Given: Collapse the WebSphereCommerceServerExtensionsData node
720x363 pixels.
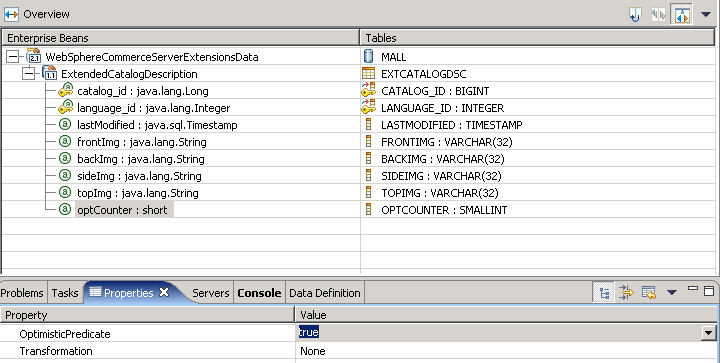Looking at the screenshot, I should coord(13,57).
